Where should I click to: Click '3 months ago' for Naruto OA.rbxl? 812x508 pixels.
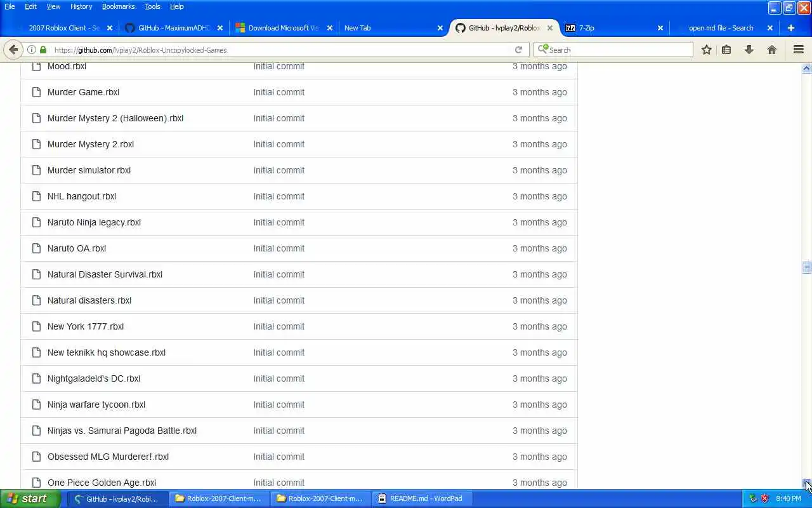pyautogui.click(x=540, y=248)
